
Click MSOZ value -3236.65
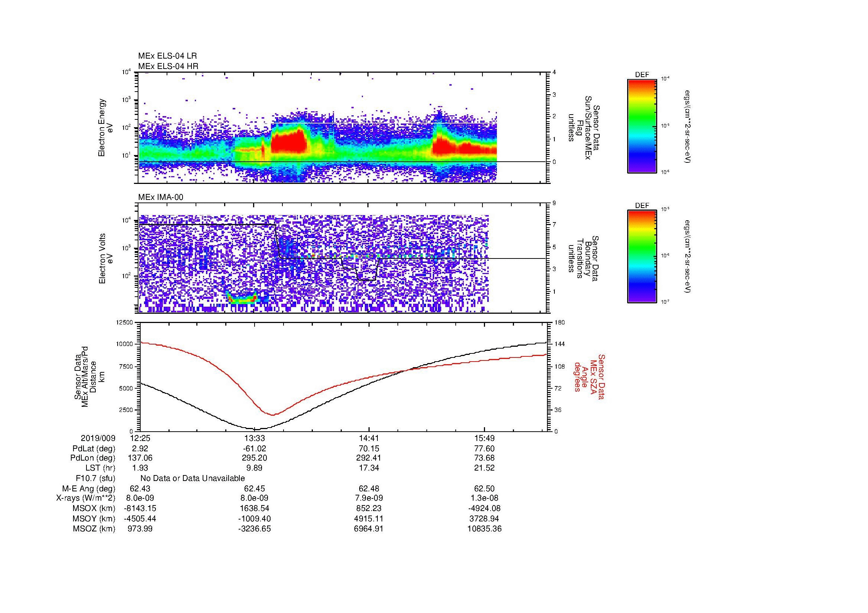255,529
